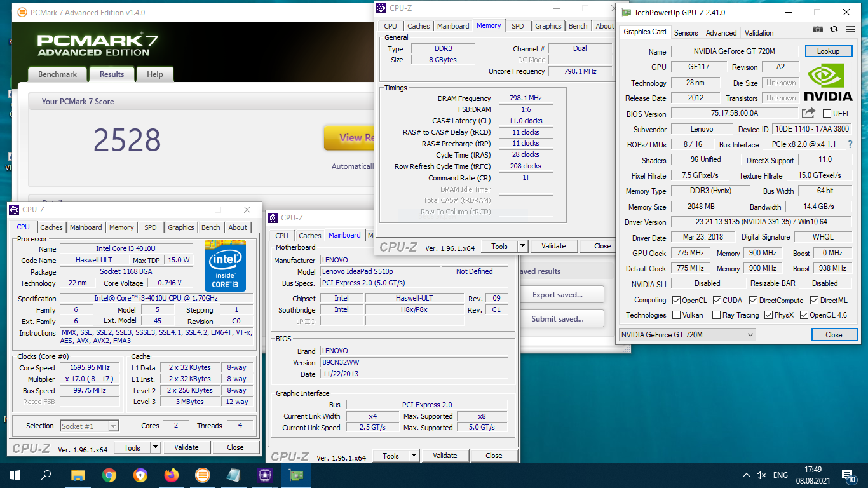Open the GPU-Z hamburger menu

pyautogui.click(x=850, y=30)
